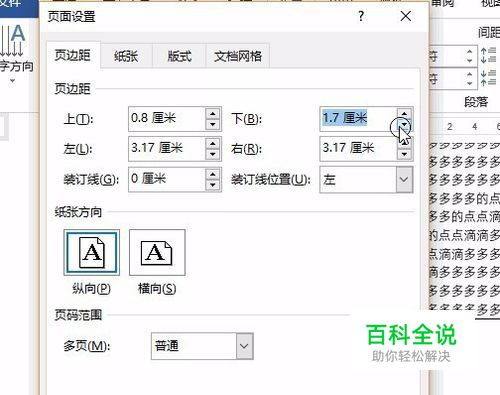This screenshot has height=395, width=500.
Task: Click the upper indent spinner in Word ribbon
Action: [x=470, y=56]
